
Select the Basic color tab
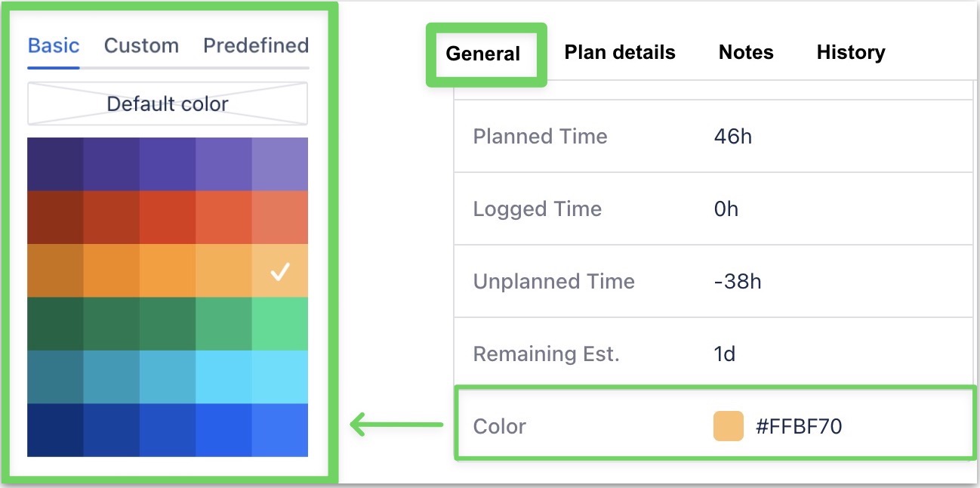point(53,45)
